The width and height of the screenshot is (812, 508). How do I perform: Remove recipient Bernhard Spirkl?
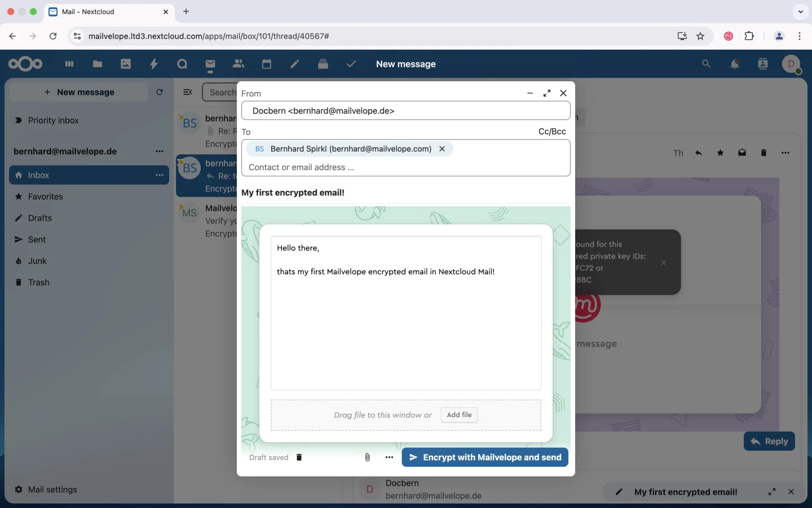pyautogui.click(x=442, y=149)
